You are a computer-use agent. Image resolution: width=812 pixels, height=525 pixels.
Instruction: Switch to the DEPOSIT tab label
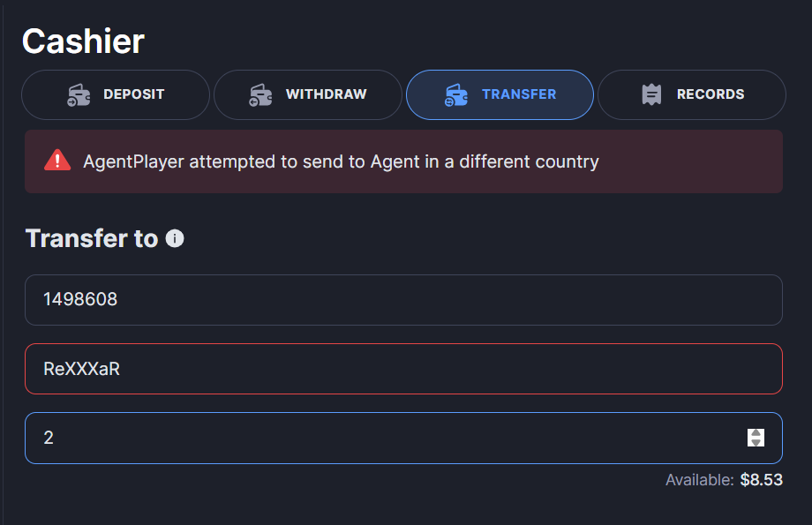[133, 94]
